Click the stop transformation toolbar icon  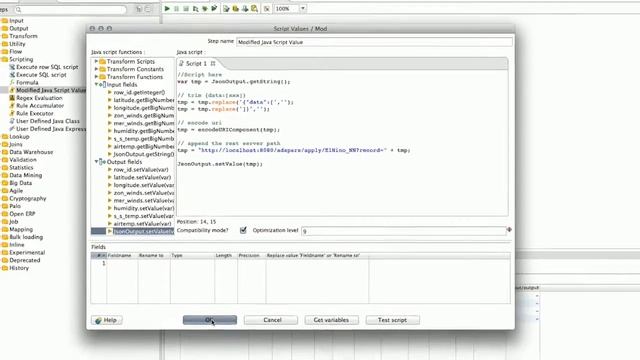pos(186,8)
